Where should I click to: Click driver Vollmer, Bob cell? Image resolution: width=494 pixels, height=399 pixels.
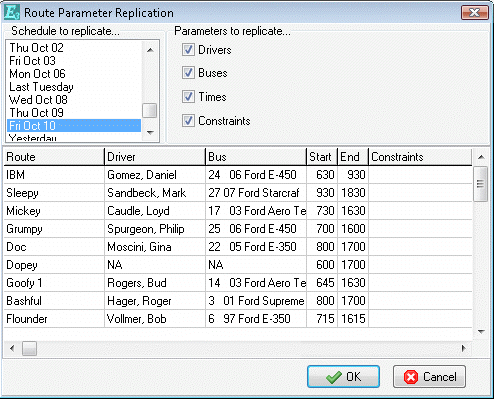tap(155, 319)
